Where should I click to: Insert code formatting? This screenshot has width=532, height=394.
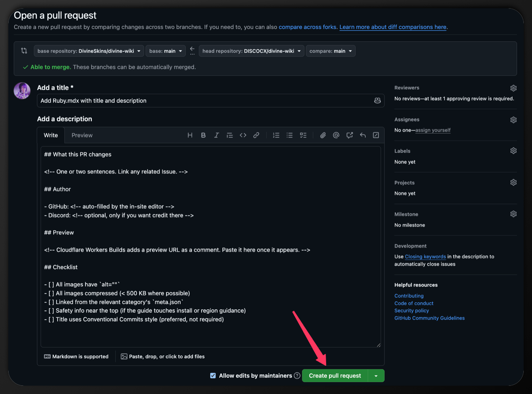click(x=243, y=135)
